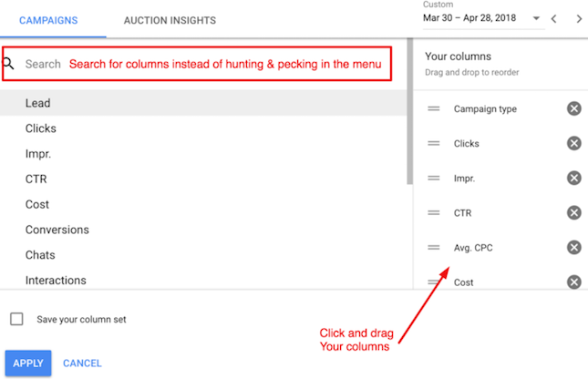588x379 pixels.
Task: Remove CTR from Your columns
Action: pos(573,212)
